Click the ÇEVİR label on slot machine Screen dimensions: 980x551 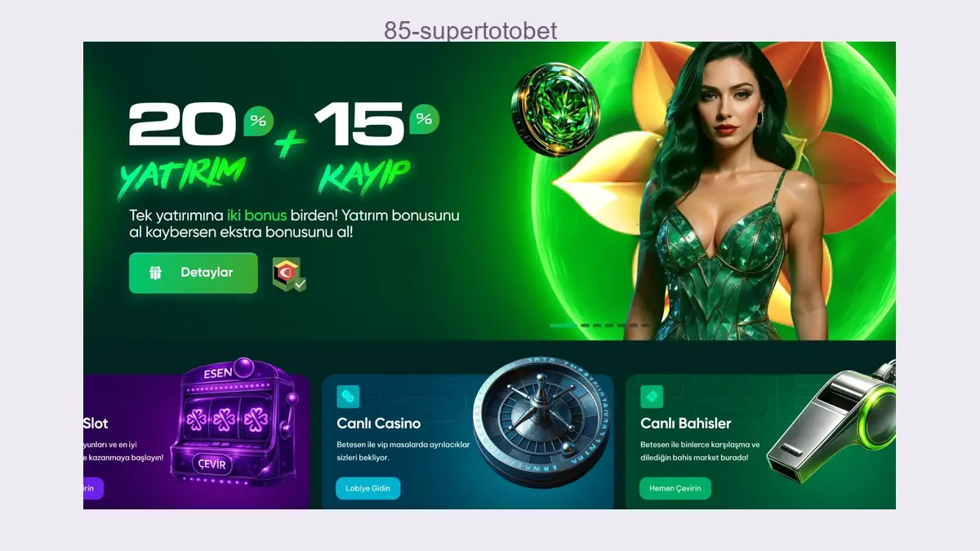(214, 464)
